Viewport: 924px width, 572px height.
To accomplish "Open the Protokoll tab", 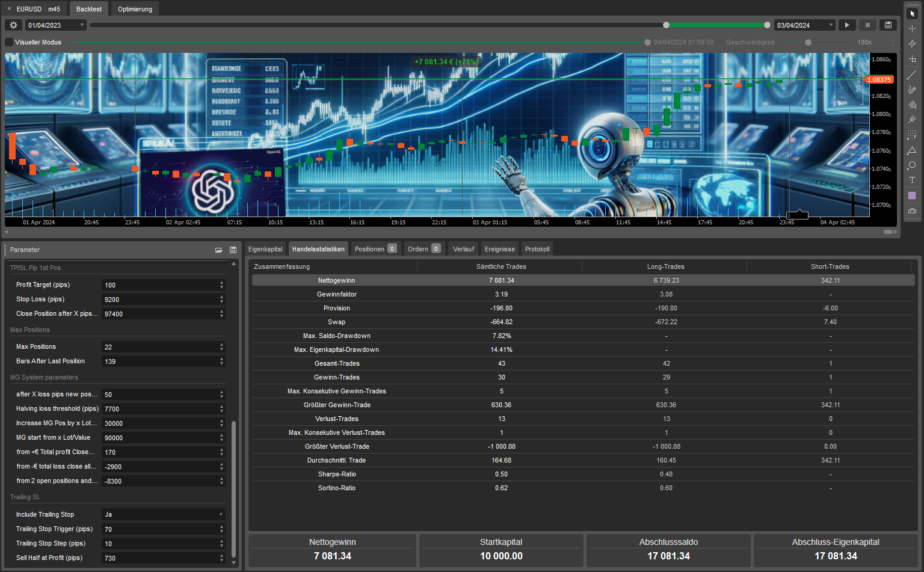I will 537,249.
